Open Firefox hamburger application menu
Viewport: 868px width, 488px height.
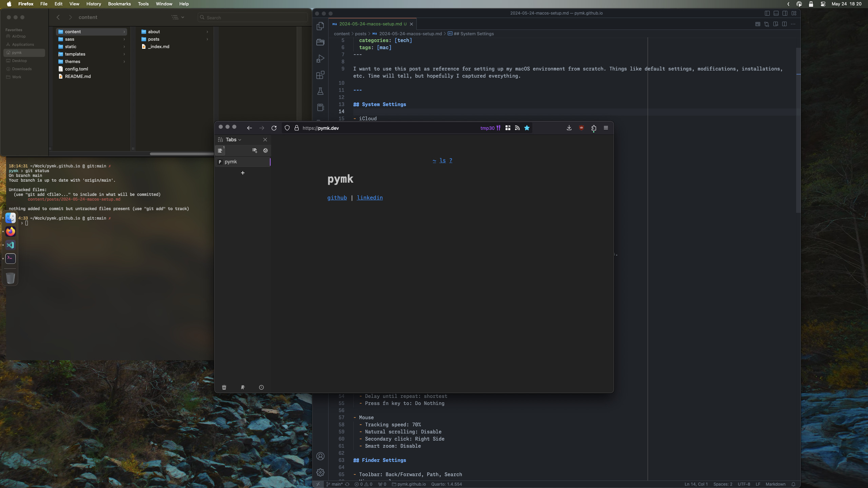[x=606, y=128]
